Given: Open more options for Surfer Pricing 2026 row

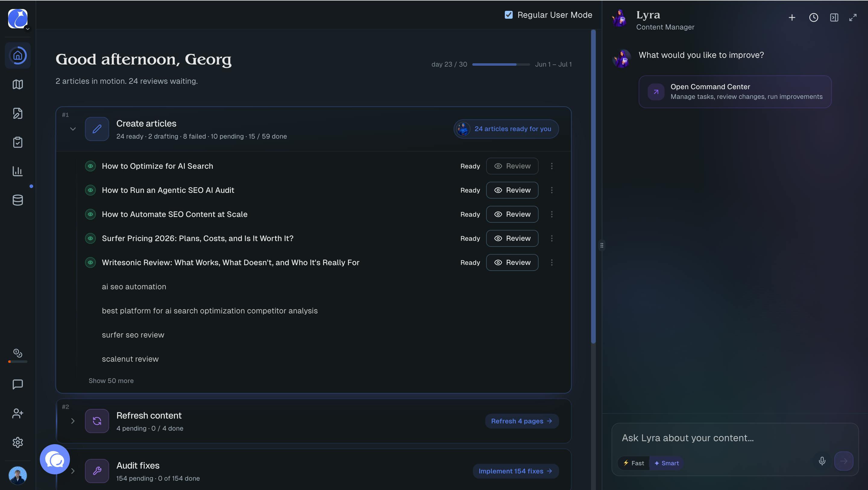Looking at the screenshot, I should [552, 239].
